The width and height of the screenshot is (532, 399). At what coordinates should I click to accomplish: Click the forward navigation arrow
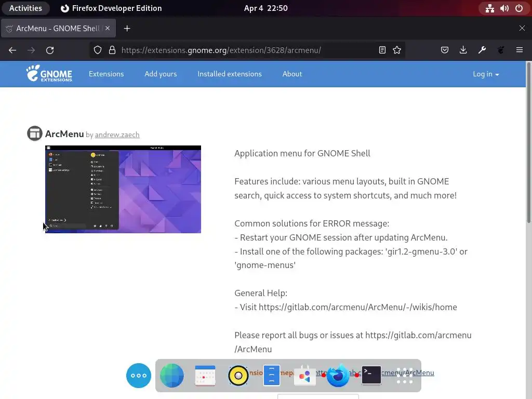coord(31,50)
